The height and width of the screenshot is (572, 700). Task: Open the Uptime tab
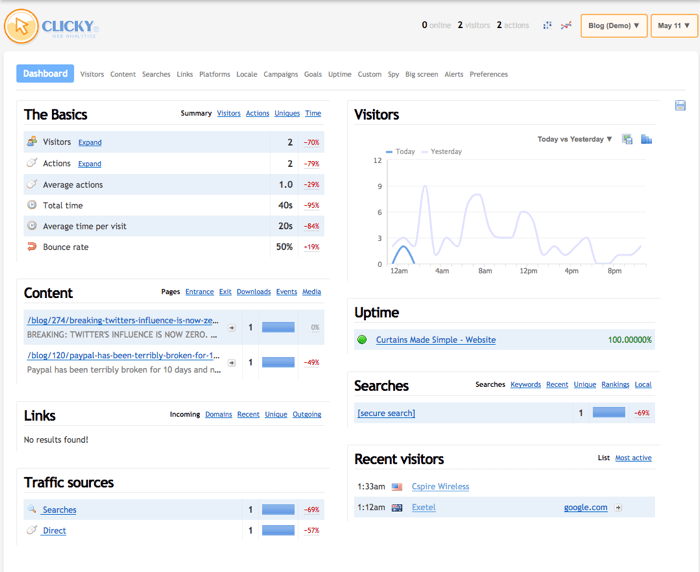pyautogui.click(x=340, y=74)
